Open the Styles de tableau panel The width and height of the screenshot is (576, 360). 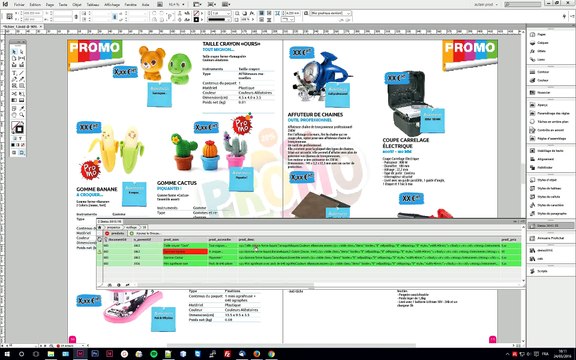tap(549, 188)
